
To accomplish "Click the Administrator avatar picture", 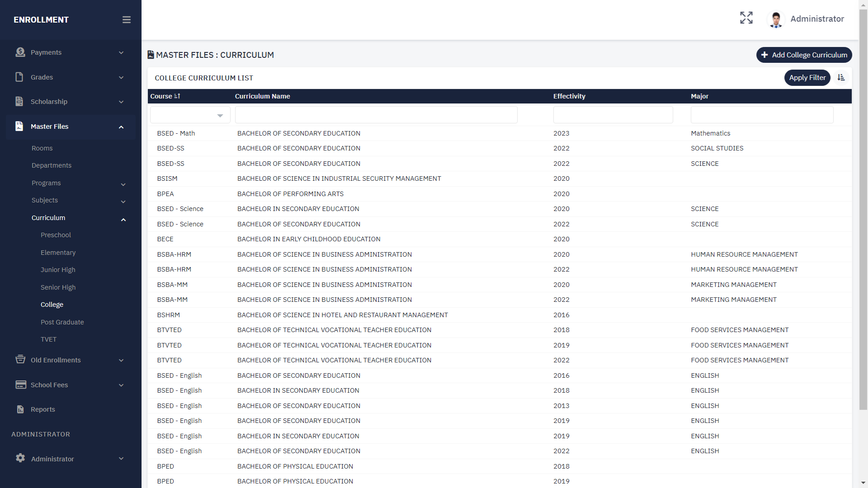I will pyautogui.click(x=776, y=19).
